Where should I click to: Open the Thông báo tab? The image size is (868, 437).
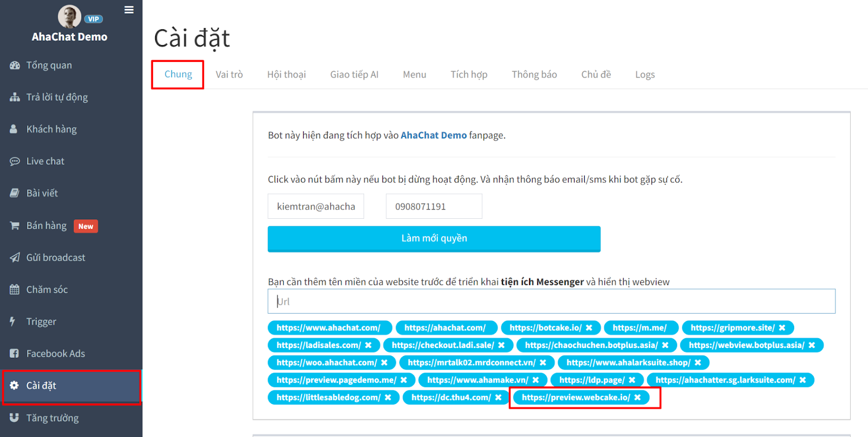point(534,74)
